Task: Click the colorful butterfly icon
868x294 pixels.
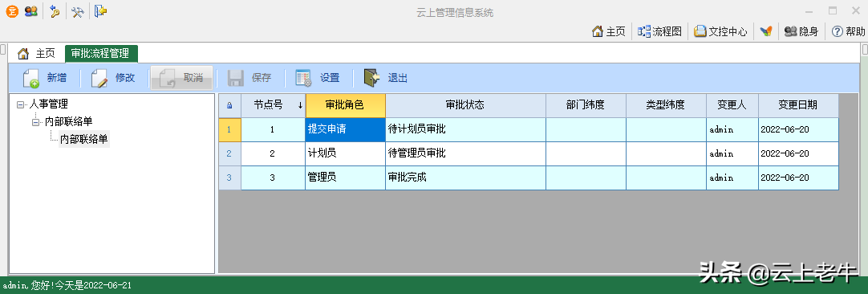Action: point(765,31)
